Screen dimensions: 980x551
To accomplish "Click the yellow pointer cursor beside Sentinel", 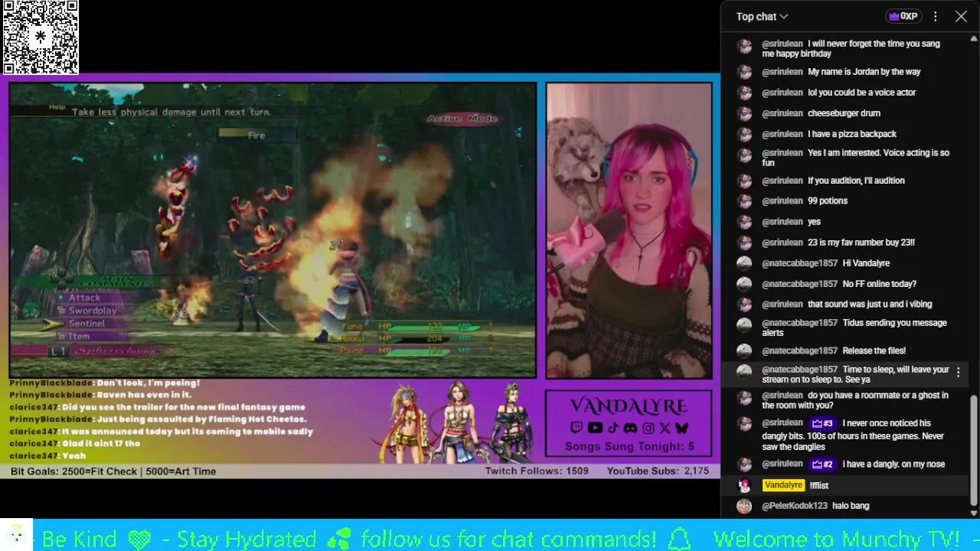I will (x=53, y=324).
